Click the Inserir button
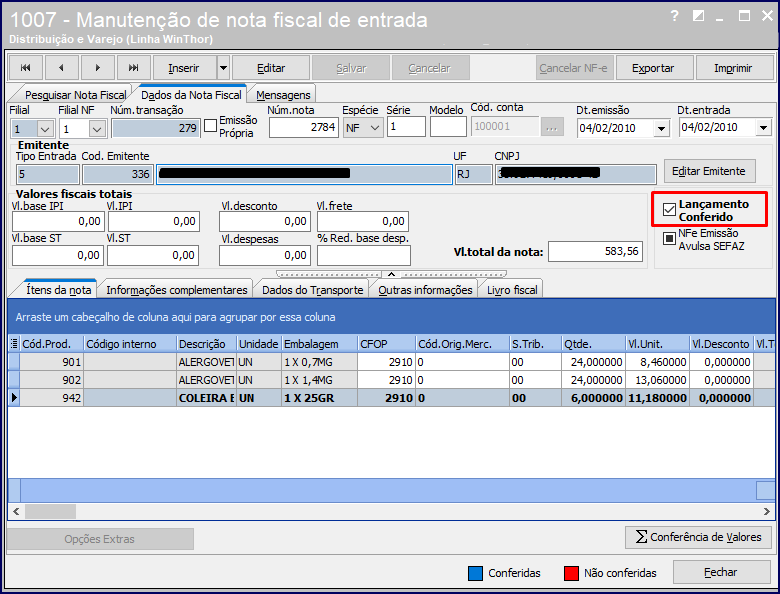780x594 pixels. 184,68
